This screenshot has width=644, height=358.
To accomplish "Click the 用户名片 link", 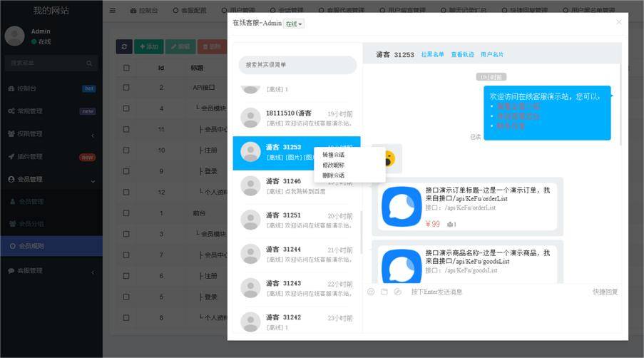I will 492,54.
